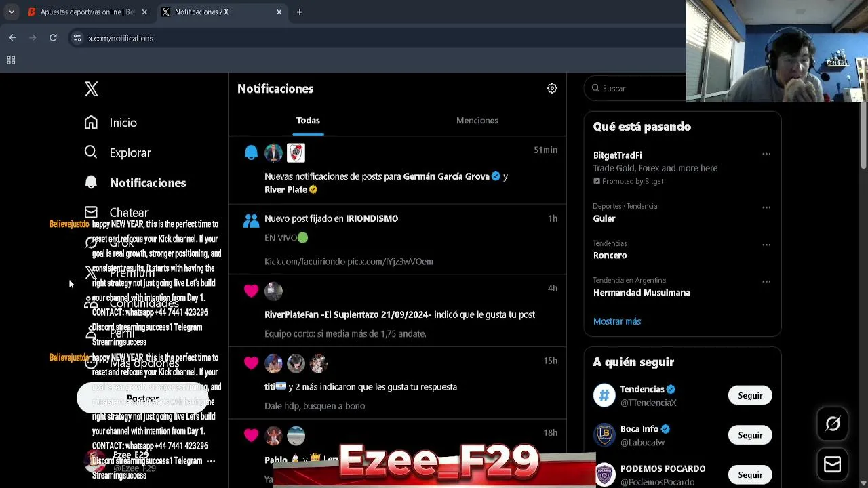
Task: Open the Kick.com/facuiriondo post link
Action: [x=349, y=261]
